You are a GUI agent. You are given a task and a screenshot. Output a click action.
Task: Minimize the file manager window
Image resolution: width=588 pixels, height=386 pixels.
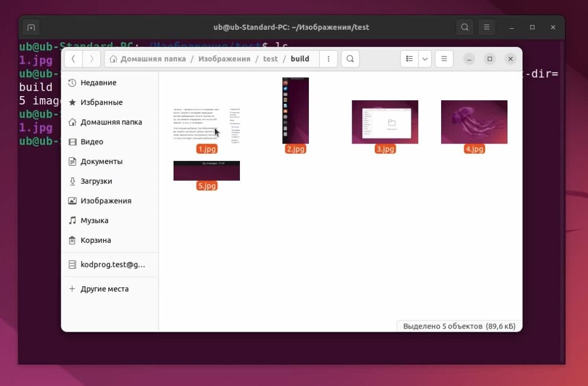469,59
